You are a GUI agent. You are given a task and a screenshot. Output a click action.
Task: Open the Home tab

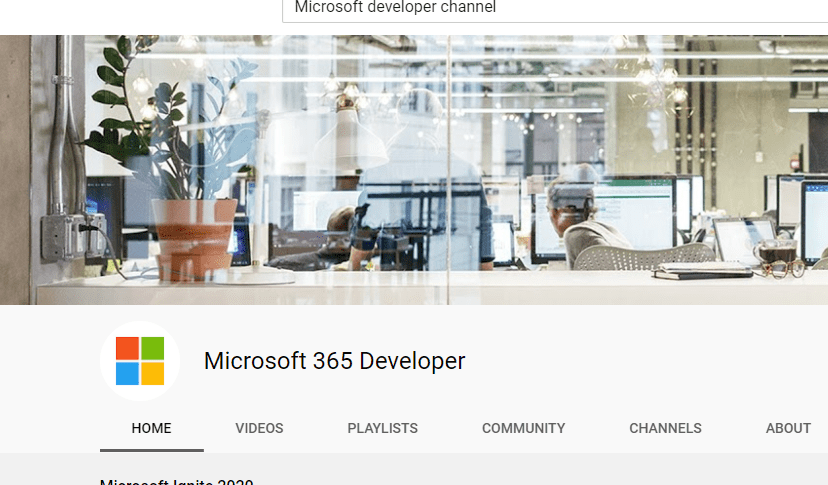tap(152, 428)
